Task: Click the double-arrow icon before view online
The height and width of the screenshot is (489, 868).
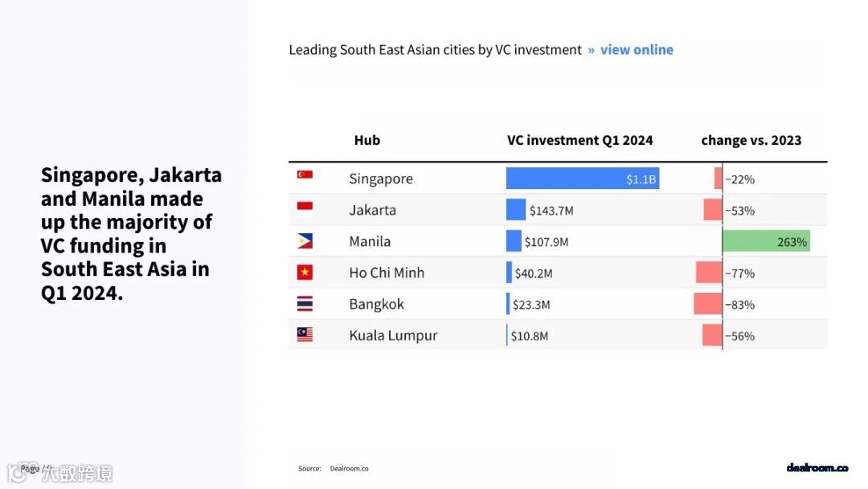Action: (x=592, y=51)
